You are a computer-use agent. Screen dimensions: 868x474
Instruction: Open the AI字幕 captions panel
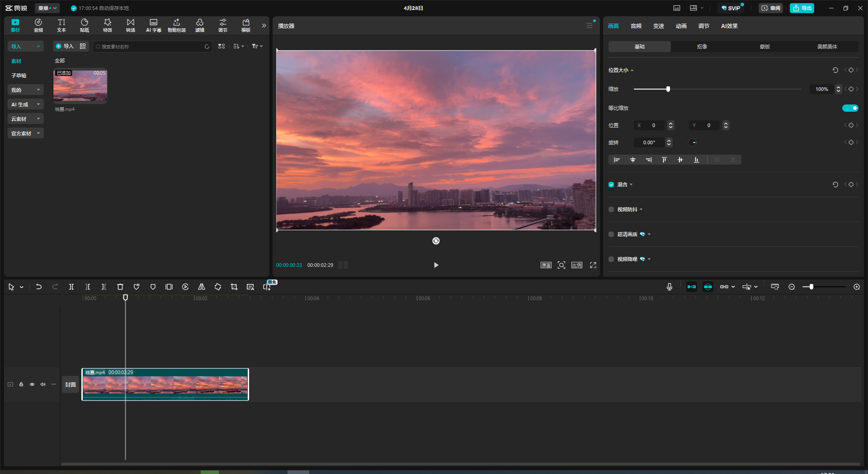point(154,25)
